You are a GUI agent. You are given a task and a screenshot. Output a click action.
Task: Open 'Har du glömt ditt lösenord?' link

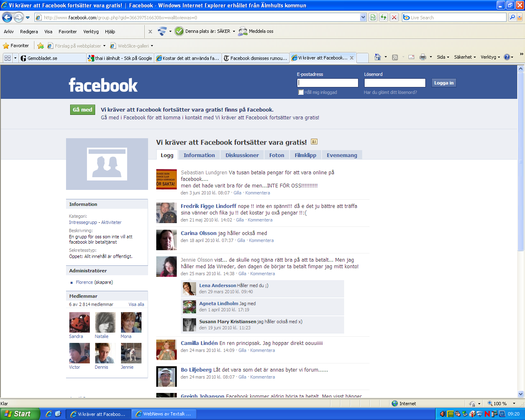click(x=390, y=92)
